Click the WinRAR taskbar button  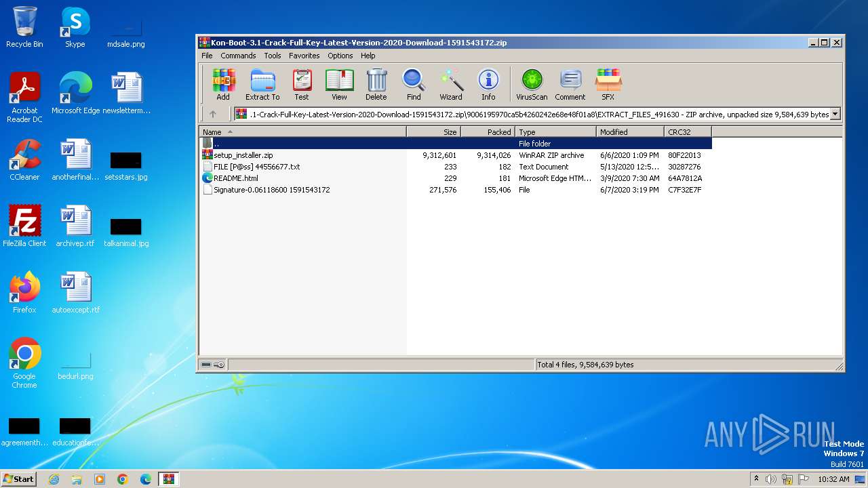tap(168, 479)
